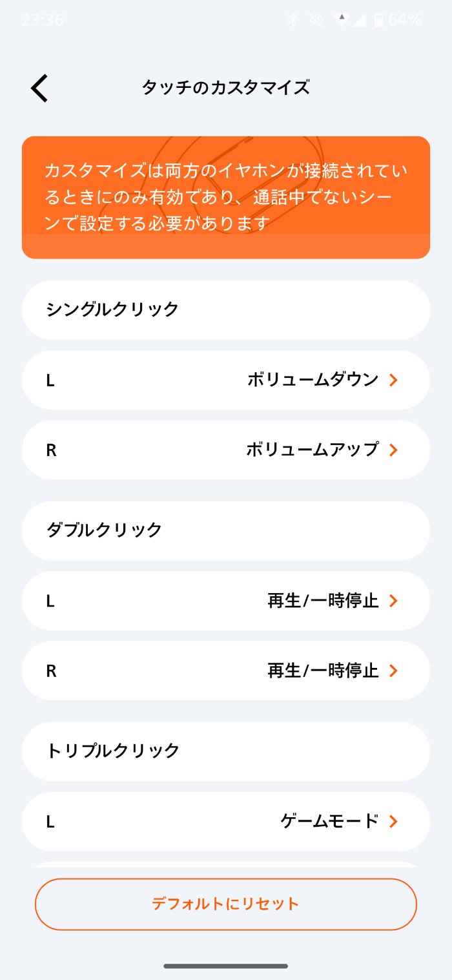Screen dimensions: 452x980
Task: Tap the bottom home gesture bar
Action: [x=226, y=966]
